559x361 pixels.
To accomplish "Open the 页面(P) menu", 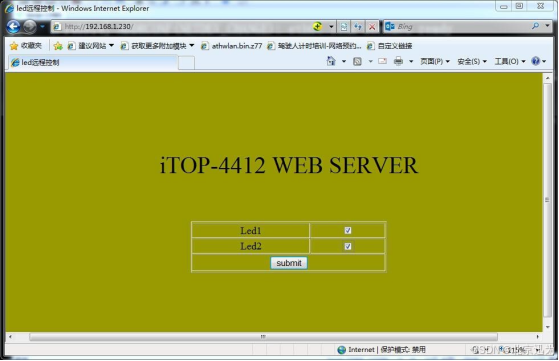I will (435, 62).
